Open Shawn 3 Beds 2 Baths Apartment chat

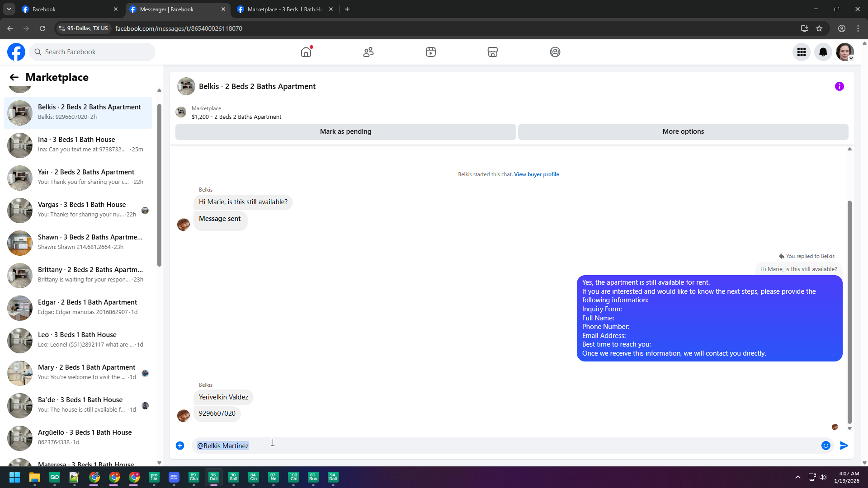[x=78, y=243]
